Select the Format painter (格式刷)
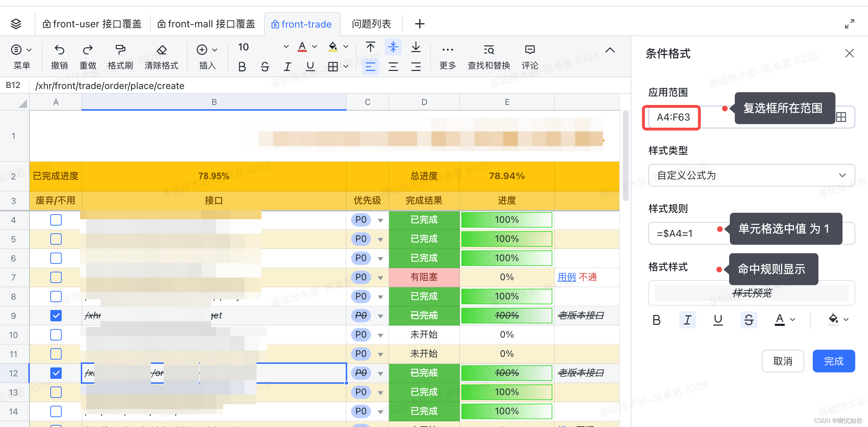 pyautogui.click(x=120, y=57)
